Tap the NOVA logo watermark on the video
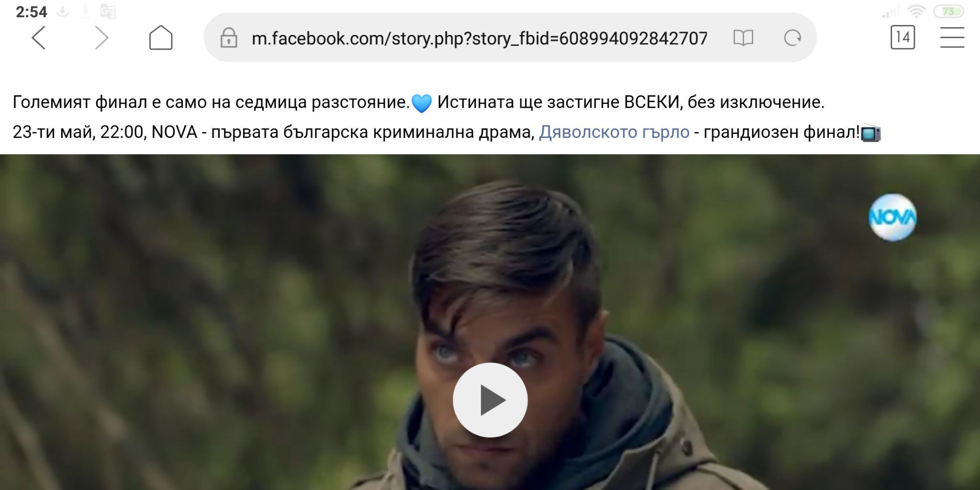 tap(892, 217)
